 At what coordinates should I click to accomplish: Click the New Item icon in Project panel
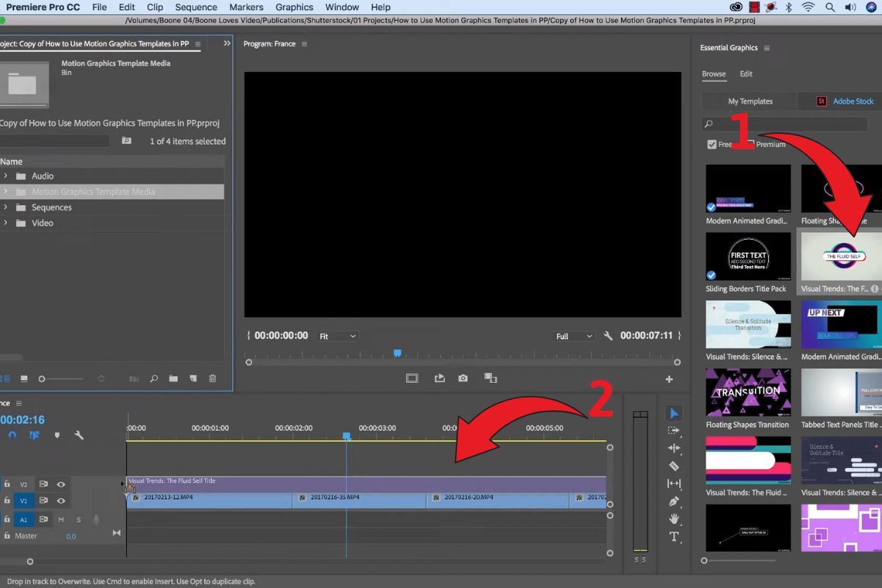193,379
